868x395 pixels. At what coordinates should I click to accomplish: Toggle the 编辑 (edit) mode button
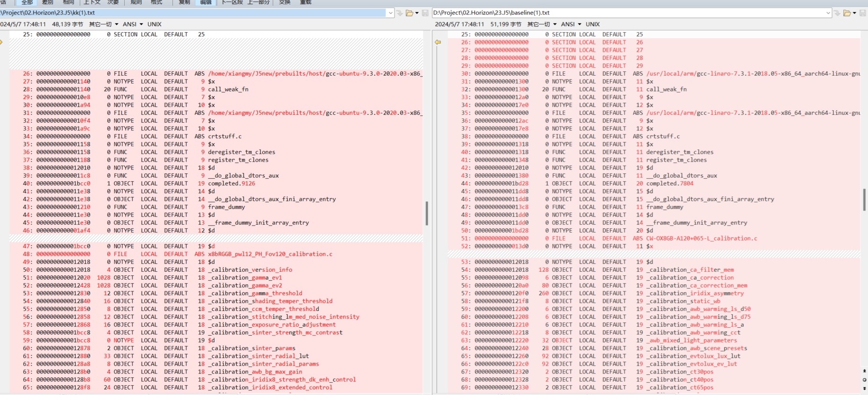coord(206,2)
